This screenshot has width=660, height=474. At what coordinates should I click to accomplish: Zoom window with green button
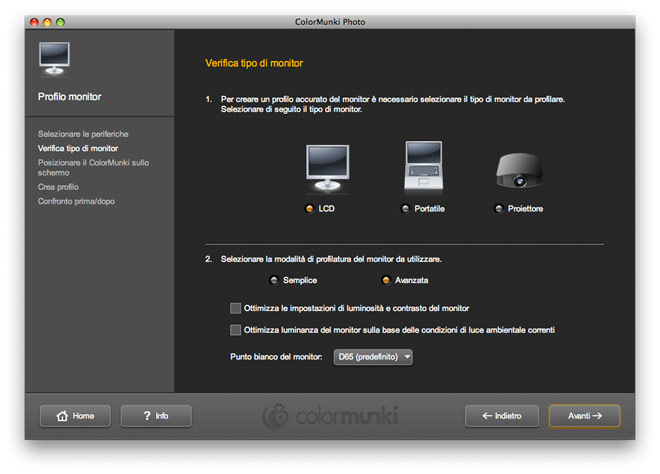[61, 22]
